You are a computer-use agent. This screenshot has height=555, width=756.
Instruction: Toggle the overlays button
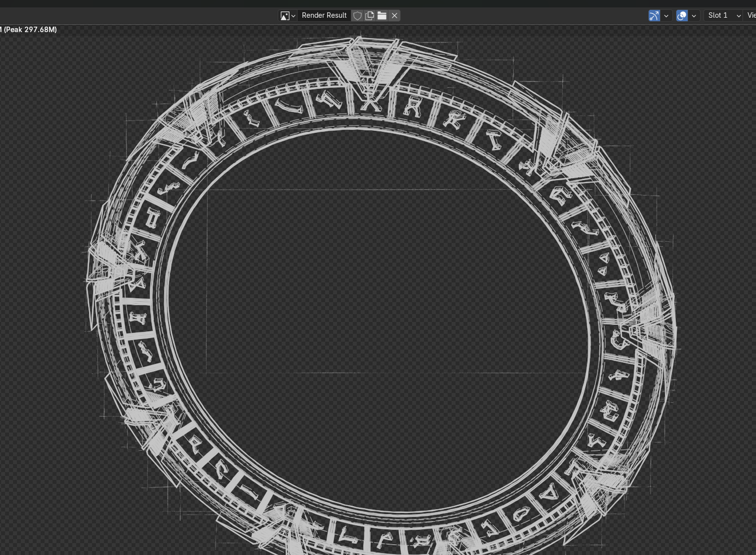click(682, 15)
